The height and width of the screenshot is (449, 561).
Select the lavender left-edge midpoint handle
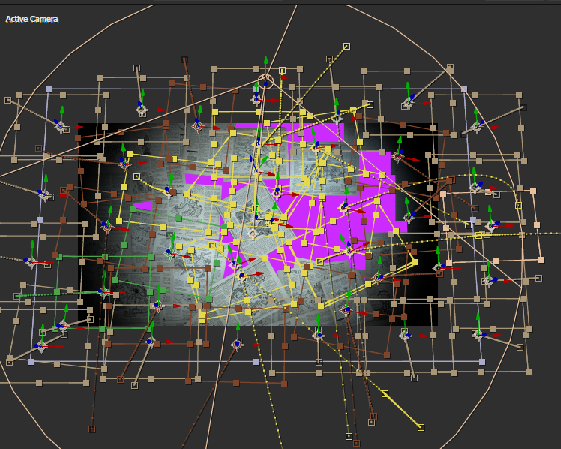(40, 219)
